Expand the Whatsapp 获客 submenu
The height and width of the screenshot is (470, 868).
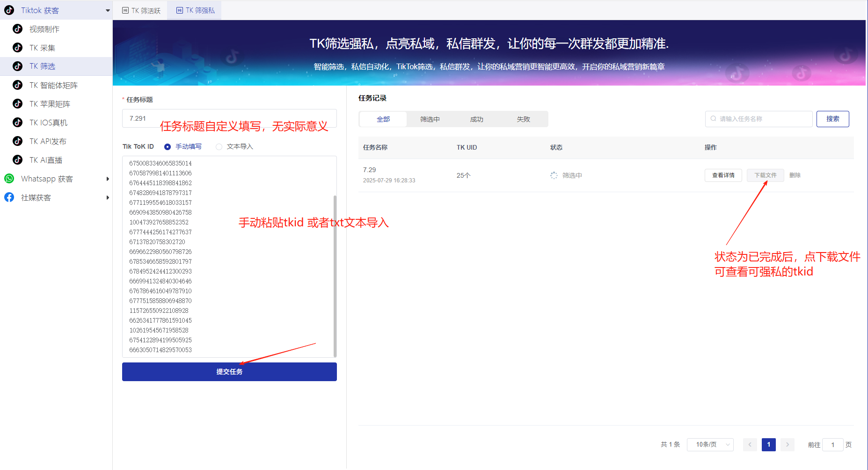click(108, 178)
